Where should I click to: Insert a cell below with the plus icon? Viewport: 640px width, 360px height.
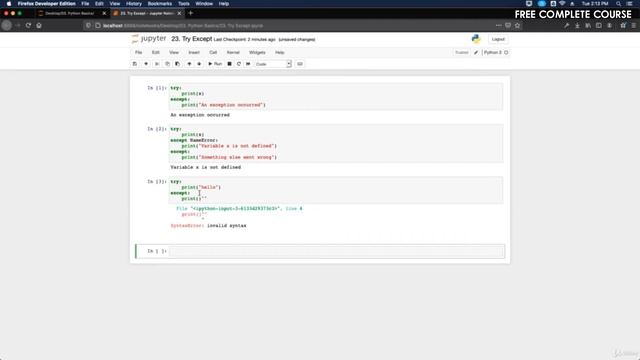(x=146, y=64)
